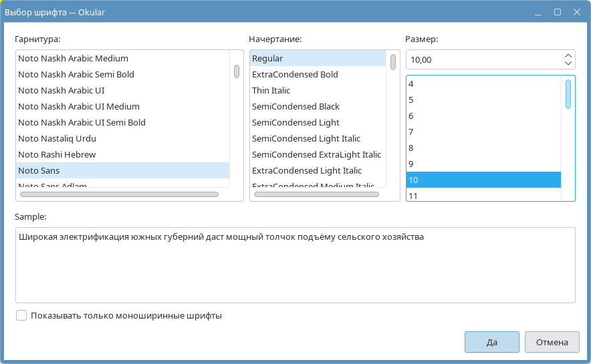Choose font size 6 from list
591x364 pixels.
pyautogui.click(x=410, y=116)
